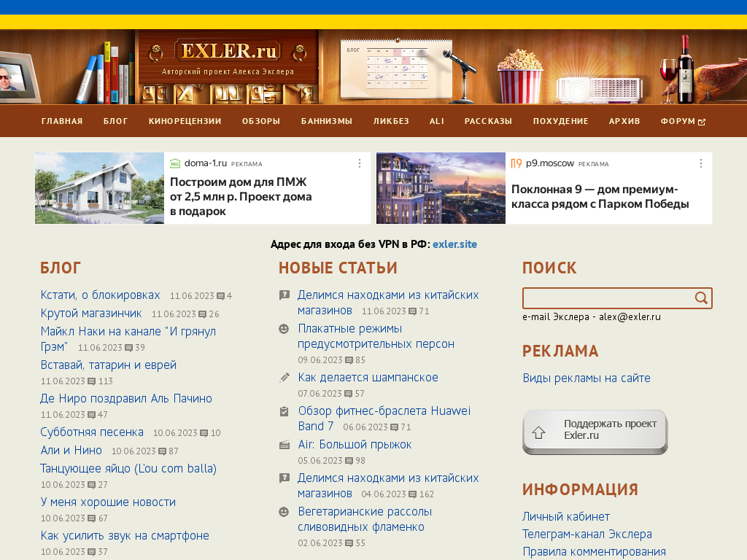Click clipboard icon beside Huawei Band 7 review
The width and height of the screenshot is (747, 560).
pyautogui.click(x=284, y=411)
